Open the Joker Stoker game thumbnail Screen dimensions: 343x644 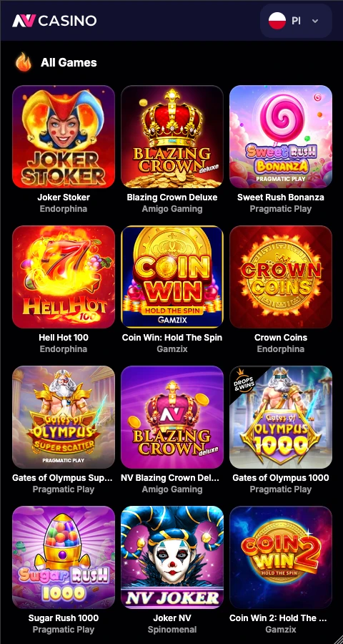pos(64,137)
